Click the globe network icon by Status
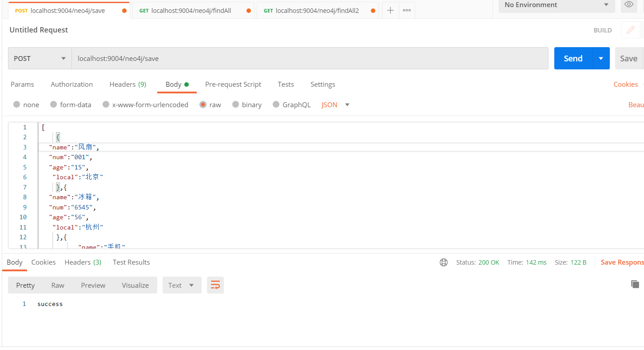This screenshot has height=350, width=644. [443, 262]
